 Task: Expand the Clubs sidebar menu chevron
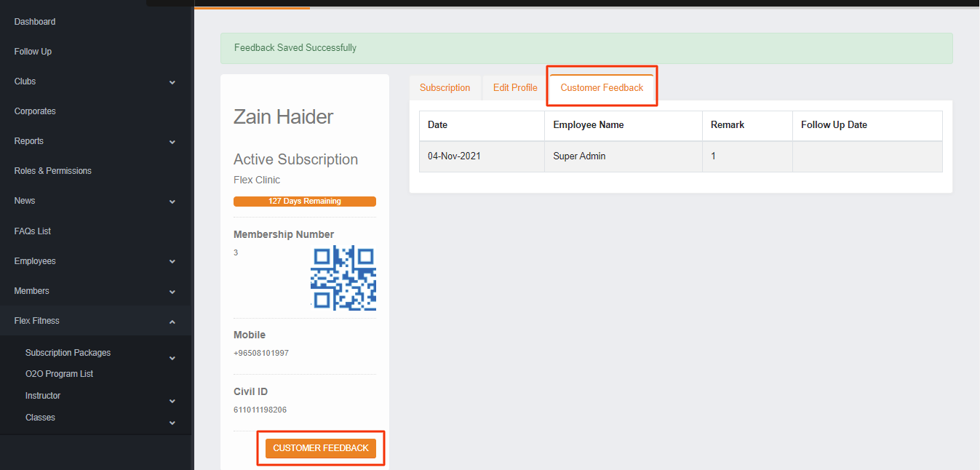click(172, 82)
